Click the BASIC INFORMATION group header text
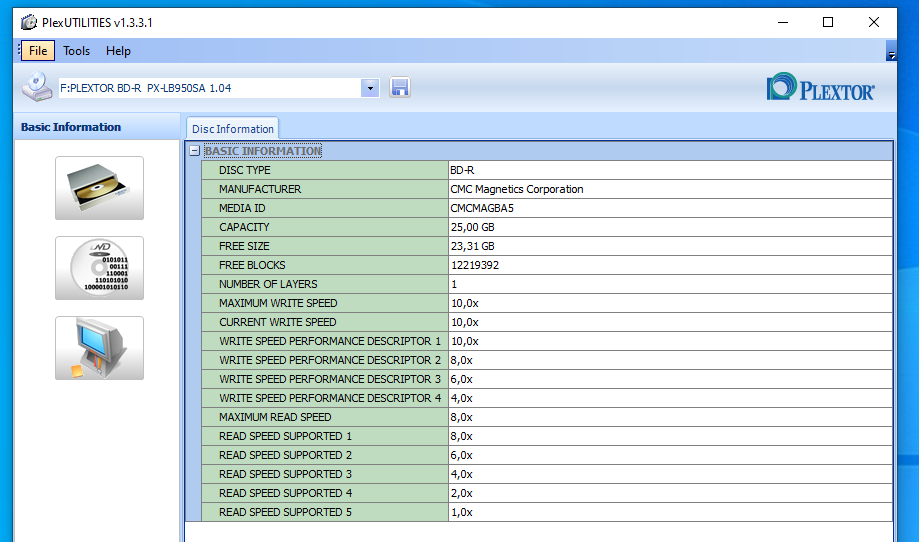This screenshot has height=542, width=919. 263,151
